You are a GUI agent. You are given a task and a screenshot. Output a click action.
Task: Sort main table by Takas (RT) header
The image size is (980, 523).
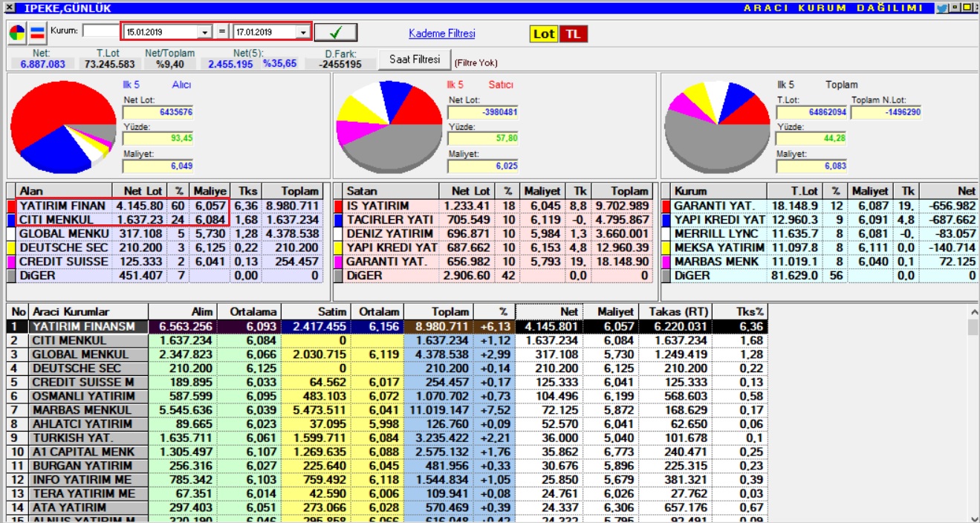click(x=675, y=312)
